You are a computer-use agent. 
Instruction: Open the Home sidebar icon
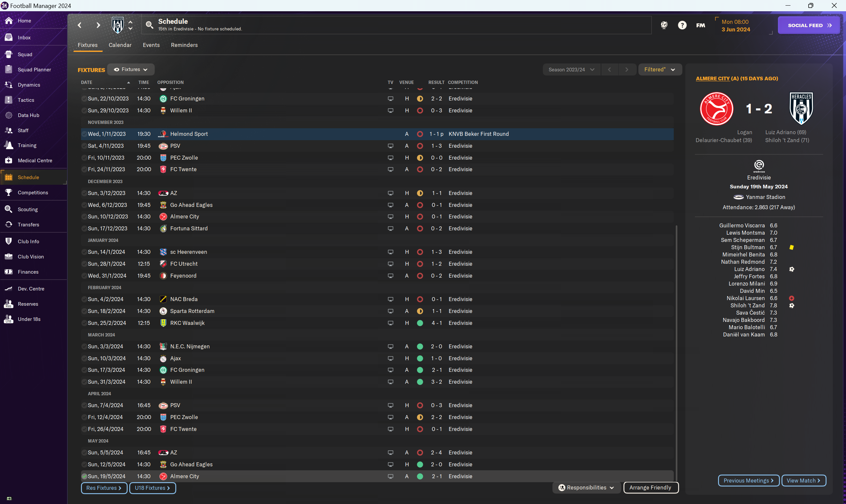point(9,21)
